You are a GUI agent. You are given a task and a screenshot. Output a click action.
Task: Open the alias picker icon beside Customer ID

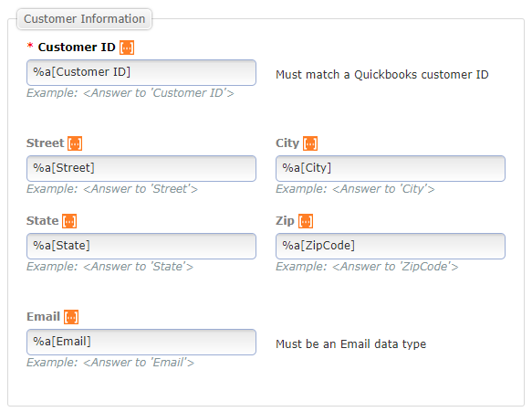coord(127,48)
